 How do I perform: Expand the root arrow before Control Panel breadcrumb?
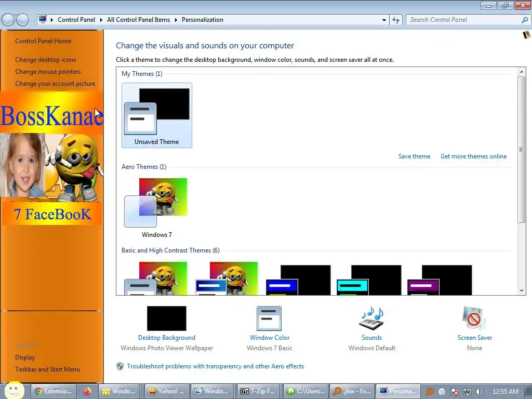(x=52, y=20)
